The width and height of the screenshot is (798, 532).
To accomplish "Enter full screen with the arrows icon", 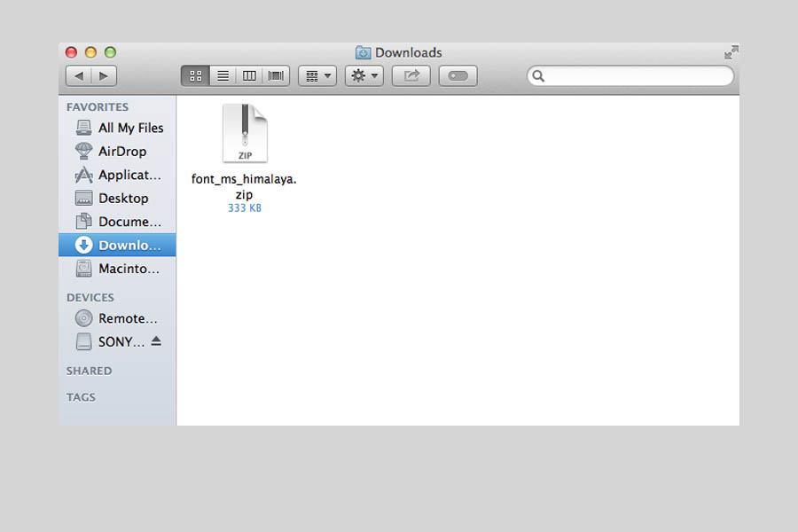I will 731,52.
